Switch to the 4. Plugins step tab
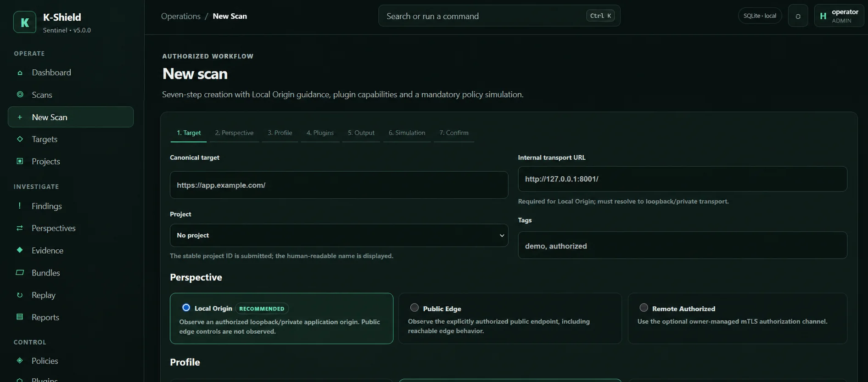 [320, 133]
